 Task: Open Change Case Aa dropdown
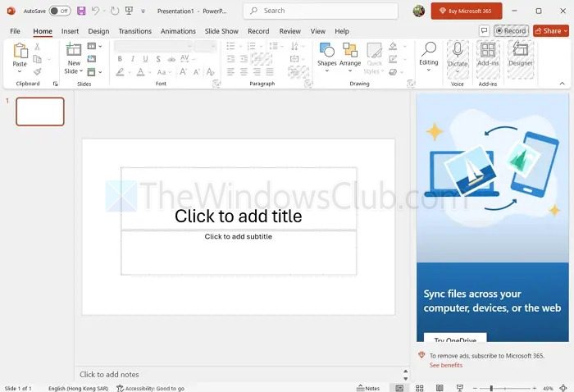click(x=164, y=72)
